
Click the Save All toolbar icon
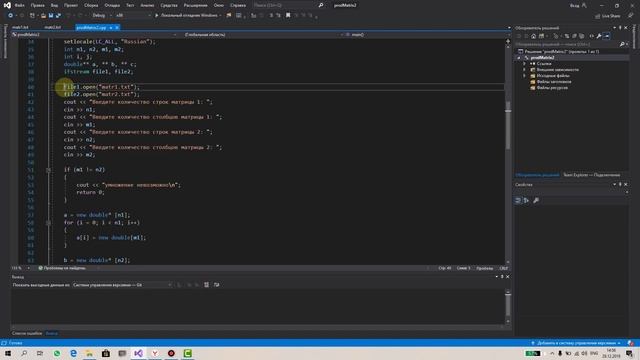click(58, 16)
